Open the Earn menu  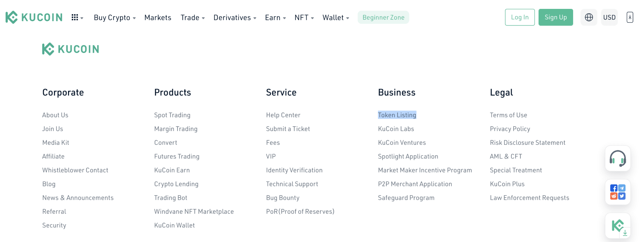point(275,17)
